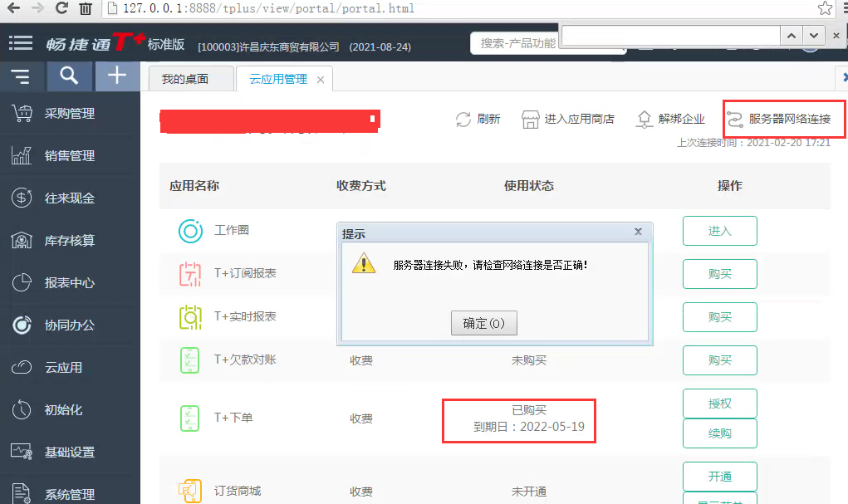The width and height of the screenshot is (848, 504).
Task: Jump to previous find result arrow
Action: 792,36
